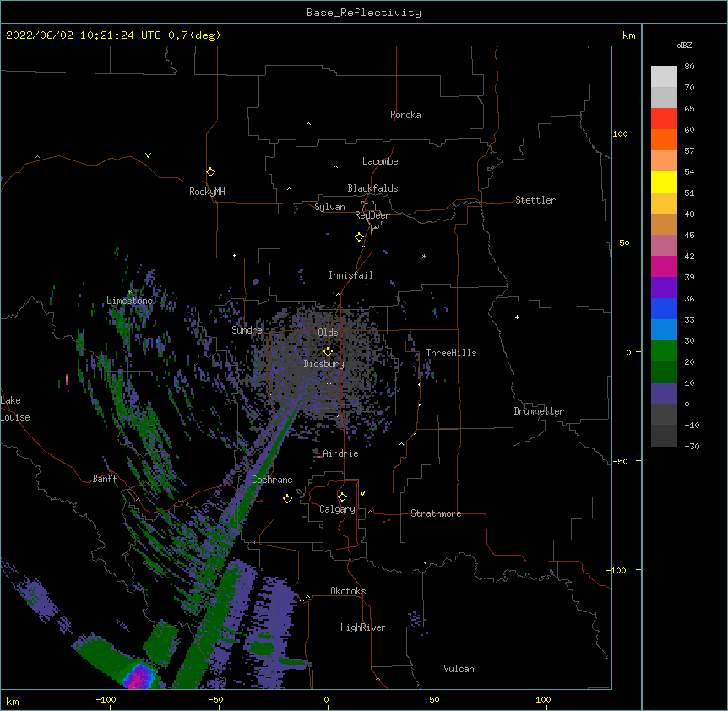Viewport: 728px width, 711px height.
Task: Click the magenta storm cell core at bottom left
Action: coord(139,676)
